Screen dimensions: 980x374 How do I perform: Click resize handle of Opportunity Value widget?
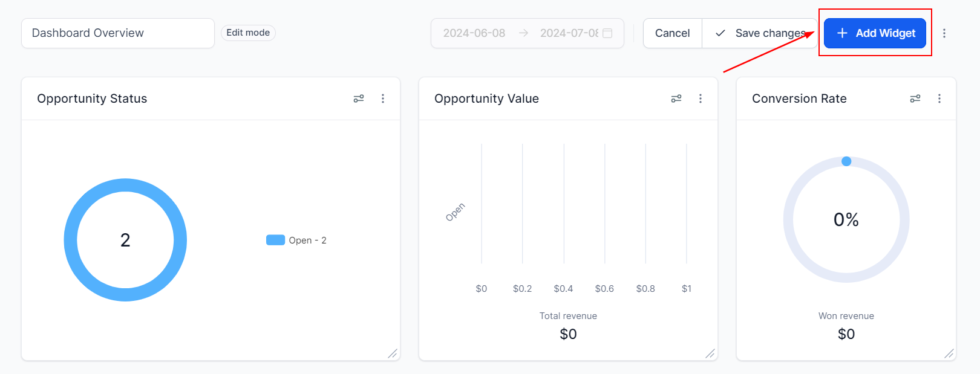click(710, 353)
